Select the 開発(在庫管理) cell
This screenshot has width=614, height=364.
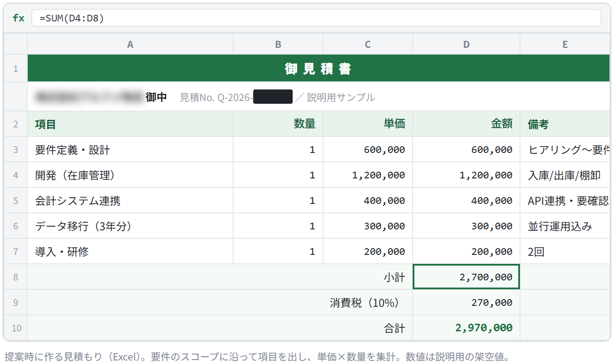130,175
